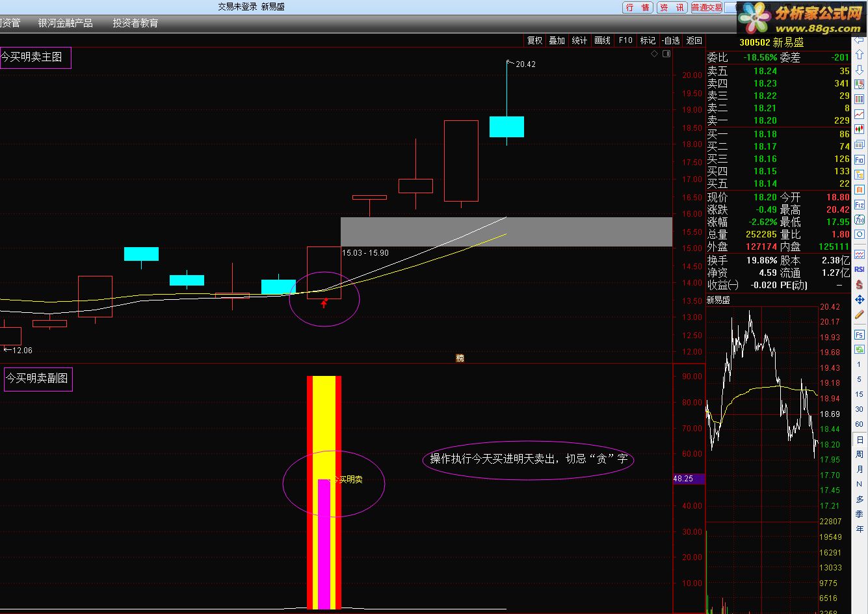868x614 pixels.
Task: Click the 行情 quotes button
Action: coord(638,8)
